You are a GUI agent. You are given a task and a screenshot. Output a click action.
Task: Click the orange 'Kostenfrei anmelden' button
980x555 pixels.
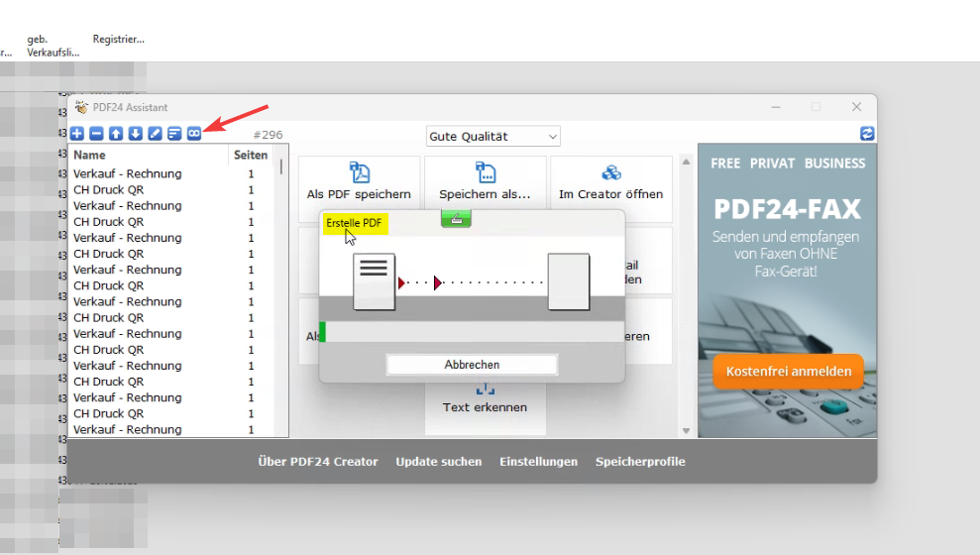[x=788, y=372]
